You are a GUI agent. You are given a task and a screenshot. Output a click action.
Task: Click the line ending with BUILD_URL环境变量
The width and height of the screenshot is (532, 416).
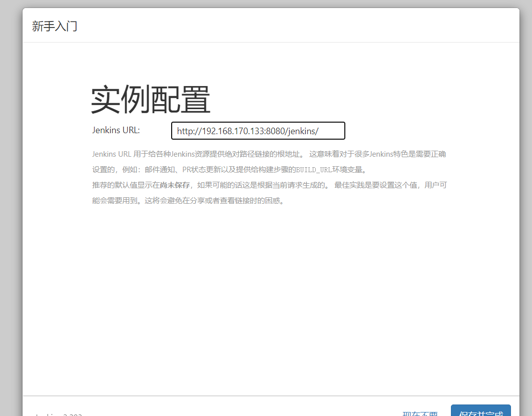click(x=230, y=170)
